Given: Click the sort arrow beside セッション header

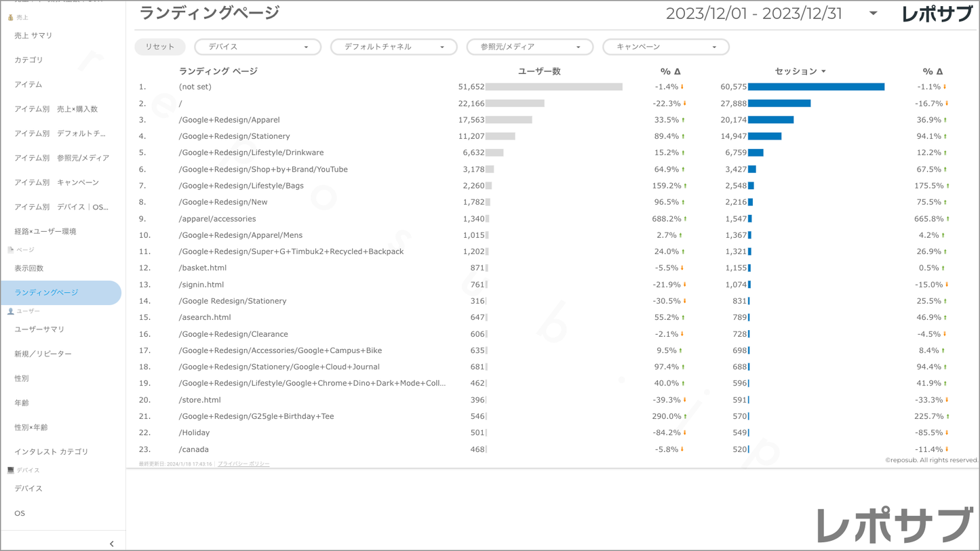Looking at the screenshot, I should pyautogui.click(x=823, y=72).
